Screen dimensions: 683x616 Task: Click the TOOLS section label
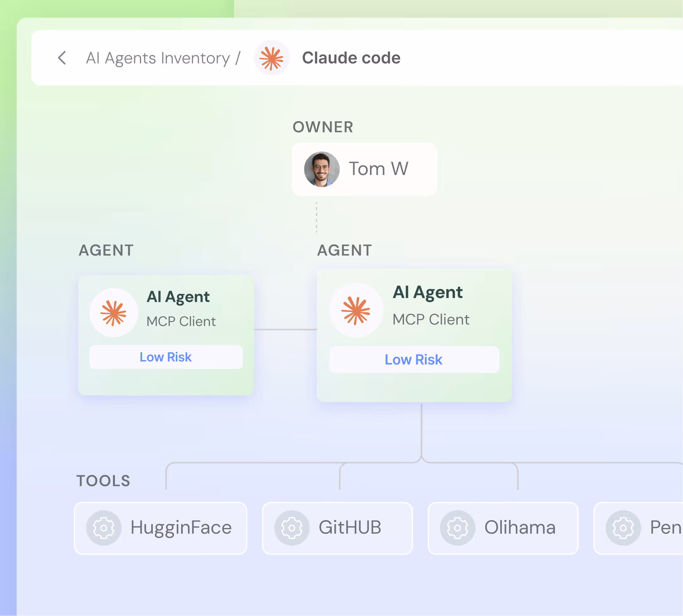(103, 481)
